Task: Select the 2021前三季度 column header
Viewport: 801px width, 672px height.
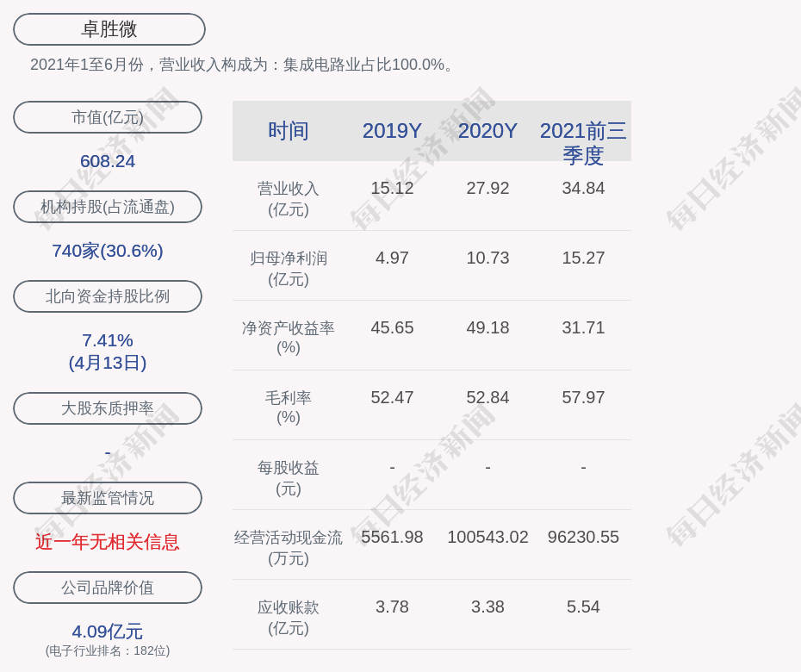Action: (583, 142)
